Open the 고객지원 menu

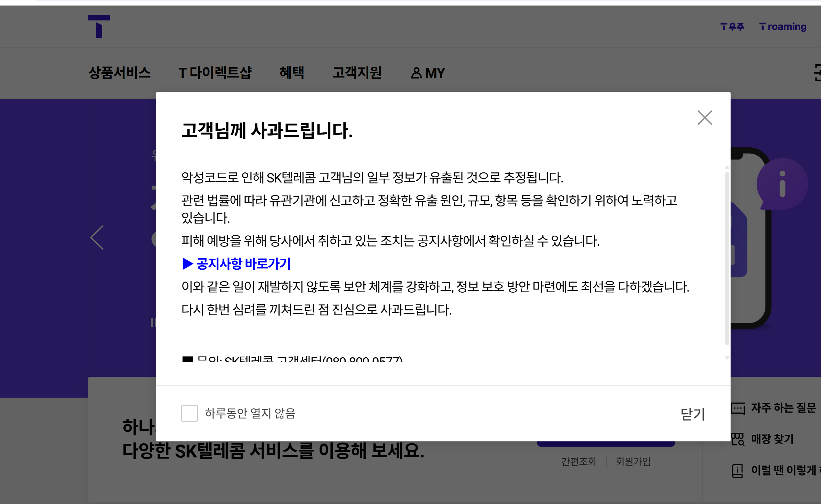coord(357,73)
